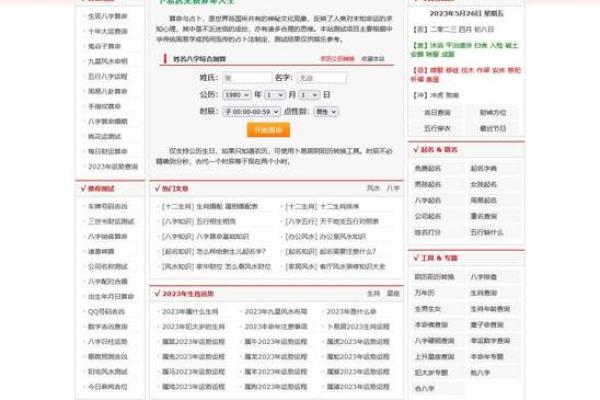600x400 pixels.
Task: Open 重名查询 under 起名 & 改名
Action: [483, 216]
